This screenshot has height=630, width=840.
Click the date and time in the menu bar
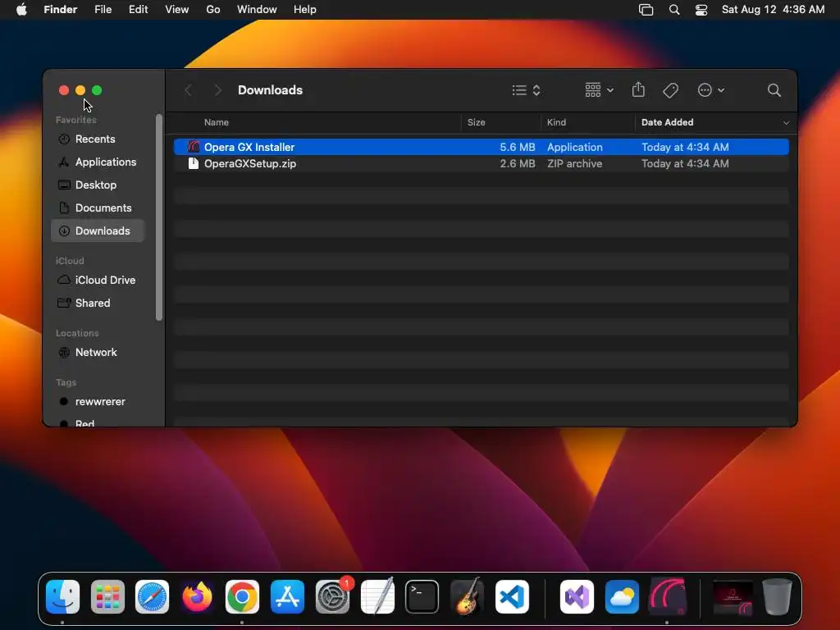(x=773, y=10)
